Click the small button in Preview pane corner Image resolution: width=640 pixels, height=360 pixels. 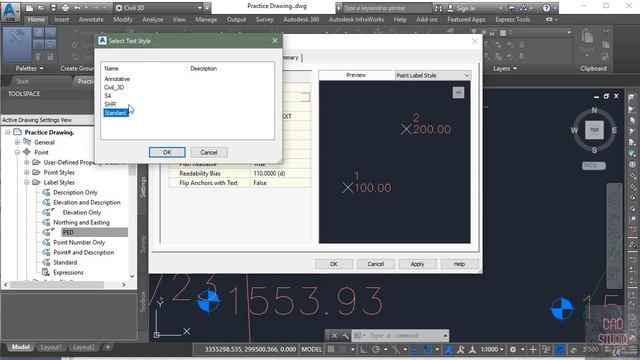[x=458, y=93]
